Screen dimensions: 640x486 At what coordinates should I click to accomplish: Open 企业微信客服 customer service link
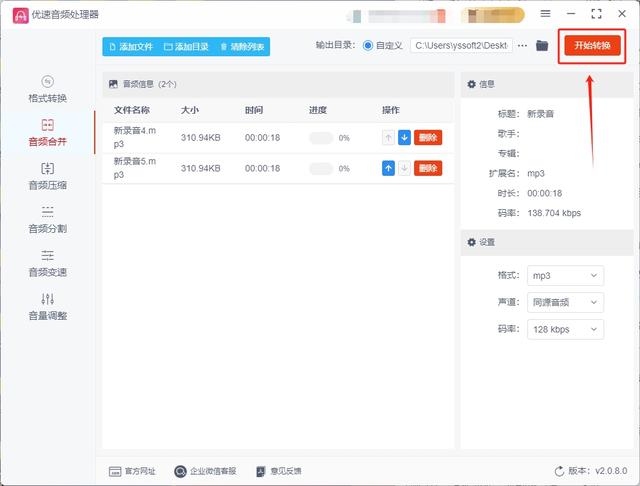click(x=205, y=471)
